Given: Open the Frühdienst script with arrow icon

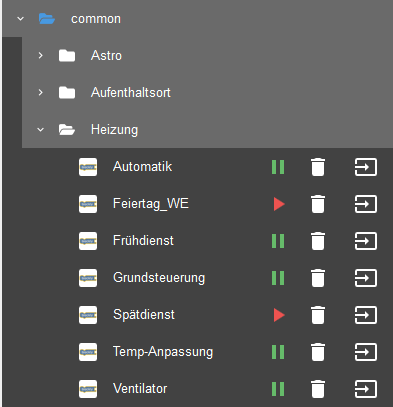Looking at the screenshot, I should click(x=365, y=241).
